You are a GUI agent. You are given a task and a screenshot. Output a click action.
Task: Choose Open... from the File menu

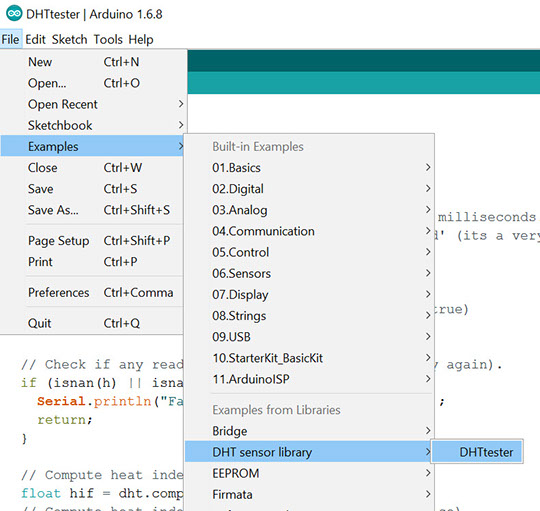[93, 83]
